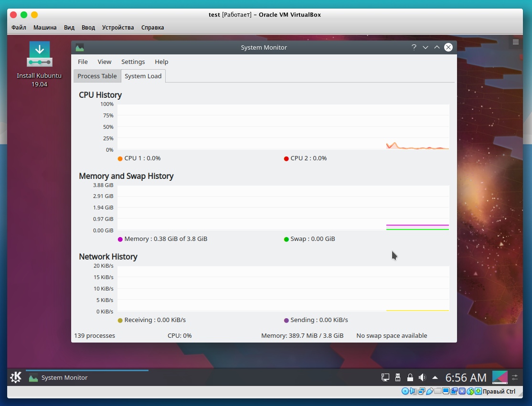Image resolution: width=532 pixels, height=406 pixels.
Task: Click VirtualBox CPU virtualization status icon
Action: [x=462, y=391]
